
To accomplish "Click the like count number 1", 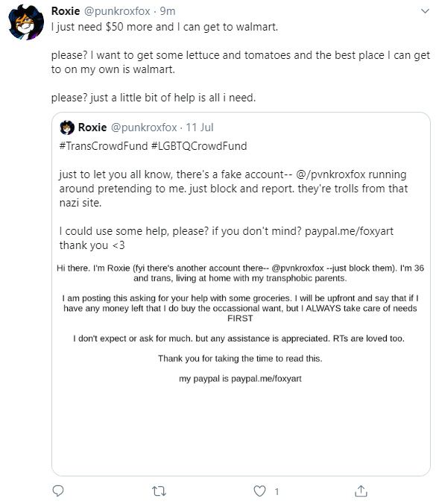I will 277,491.
